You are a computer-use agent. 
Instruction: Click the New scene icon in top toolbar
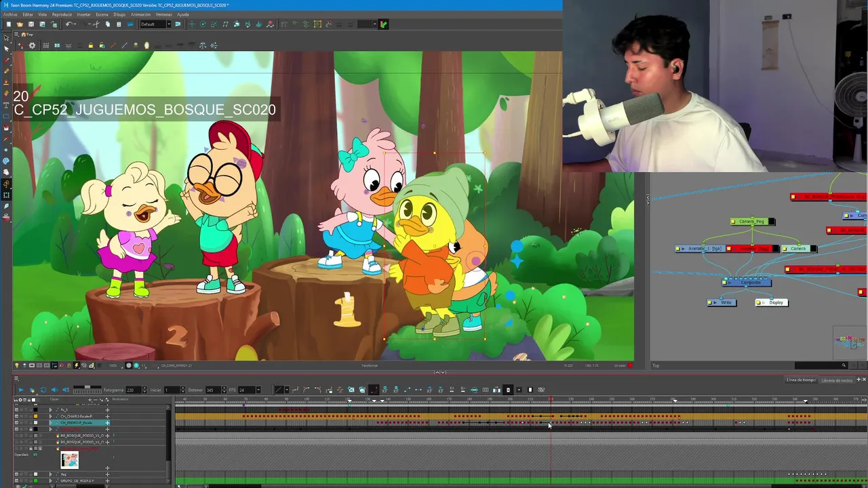tap(9, 24)
